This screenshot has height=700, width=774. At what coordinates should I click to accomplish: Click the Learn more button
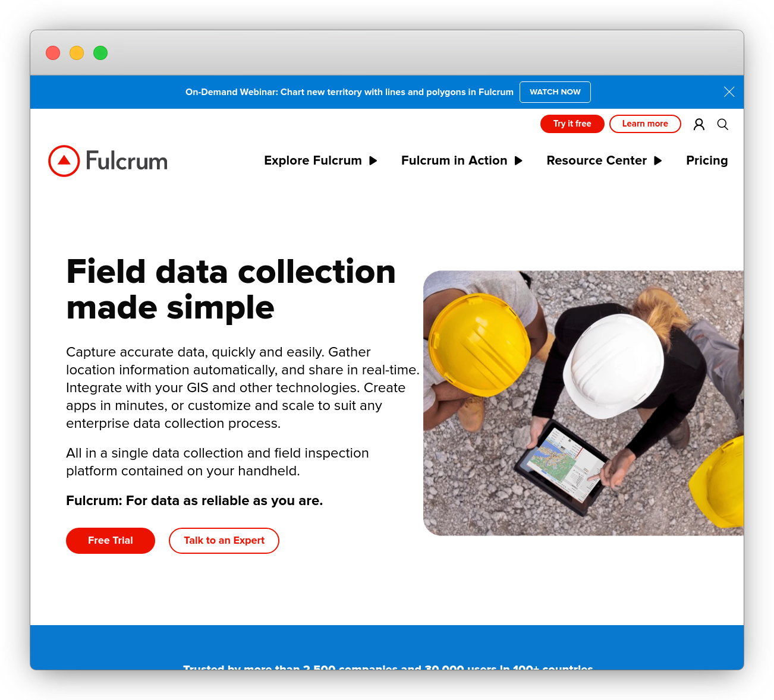(645, 124)
